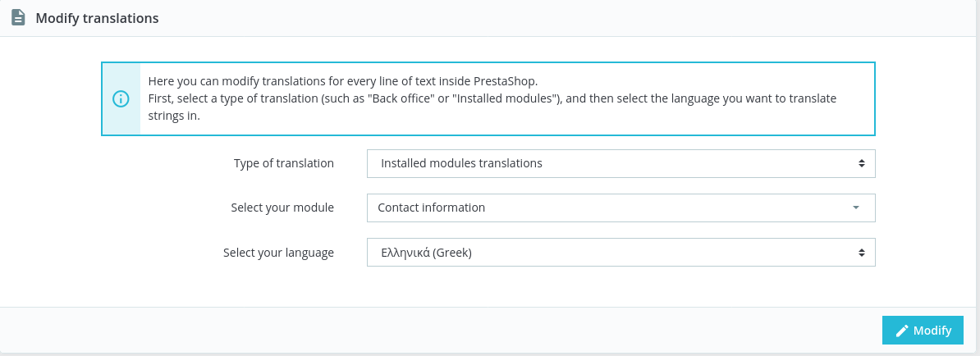Click the "Select your language" label
The width and height of the screenshot is (980, 356).
click(x=278, y=253)
